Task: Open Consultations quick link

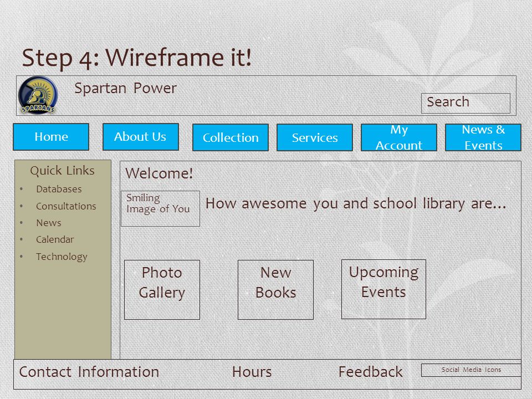Action: tap(66, 206)
